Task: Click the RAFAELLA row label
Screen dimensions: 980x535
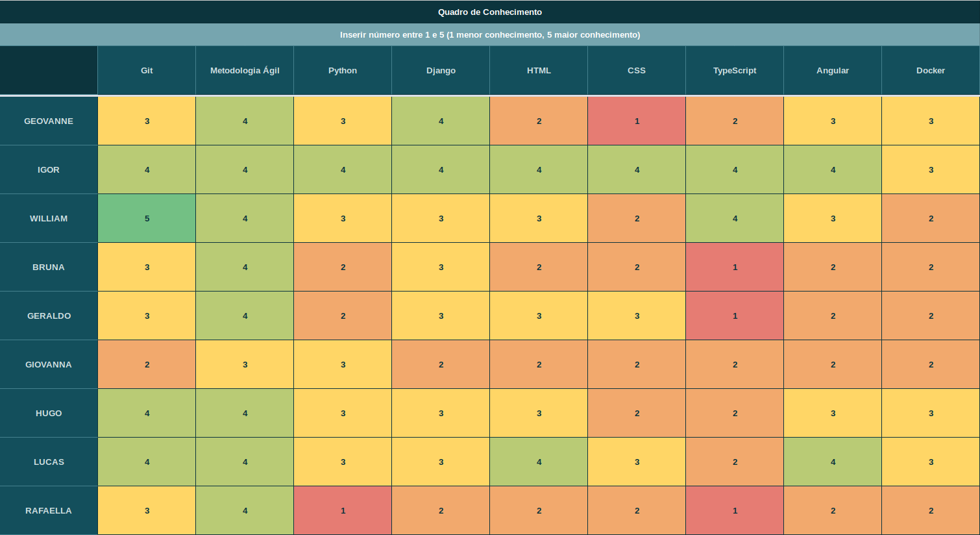Action: (49, 510)
